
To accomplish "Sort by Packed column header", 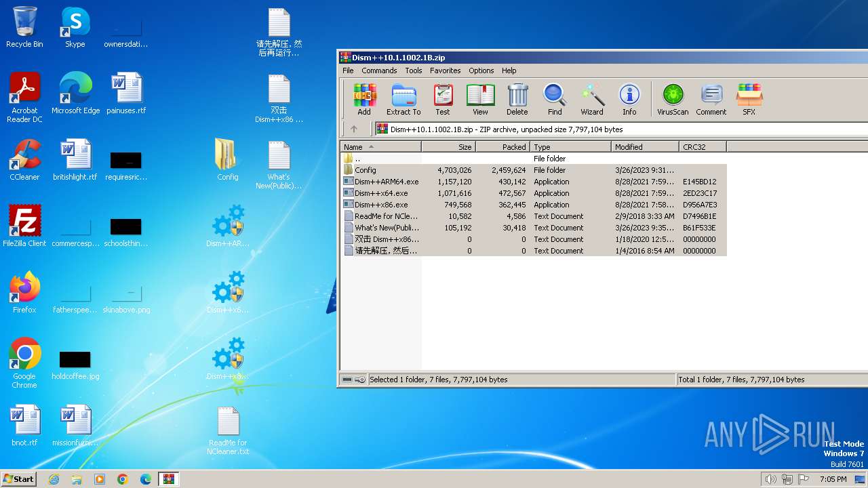I will [x=502, y=146].
